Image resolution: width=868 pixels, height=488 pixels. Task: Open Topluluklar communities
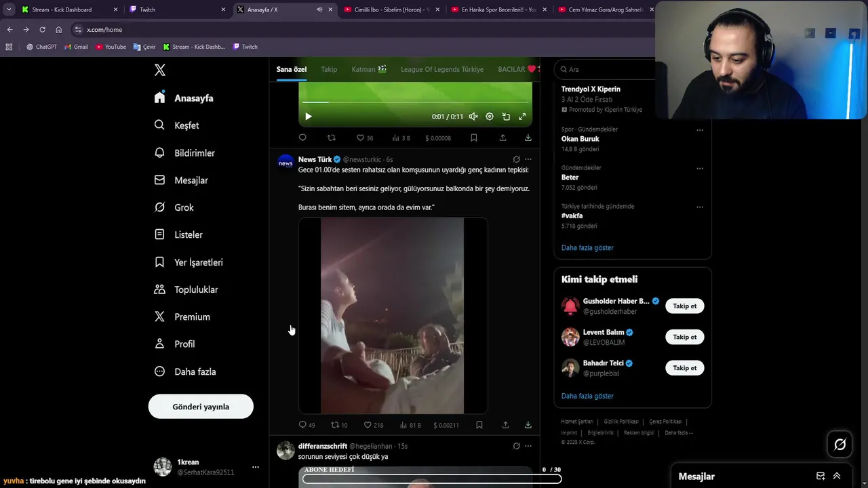point(186,289)
